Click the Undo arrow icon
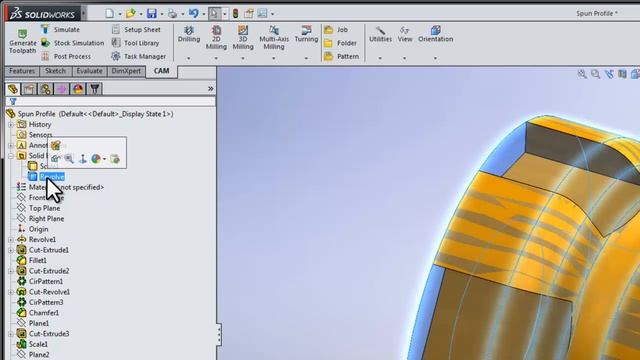The width and height of the screenshot is (640, 360). pos(193,13)
